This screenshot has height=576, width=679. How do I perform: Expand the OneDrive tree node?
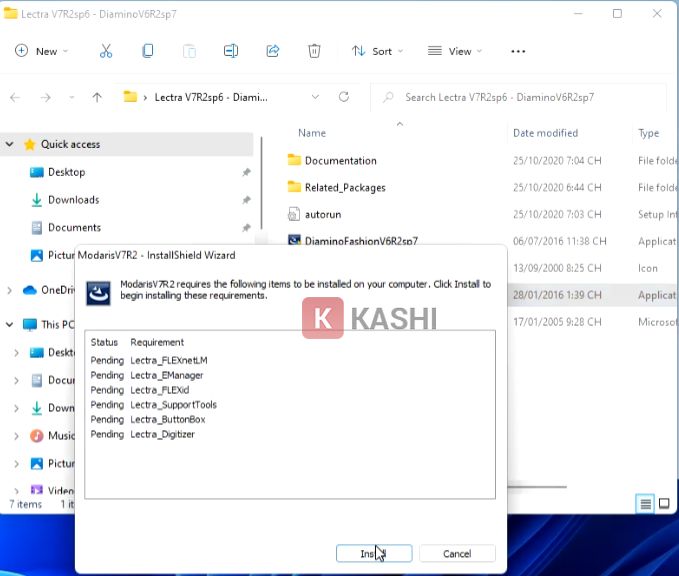[10, 290]
